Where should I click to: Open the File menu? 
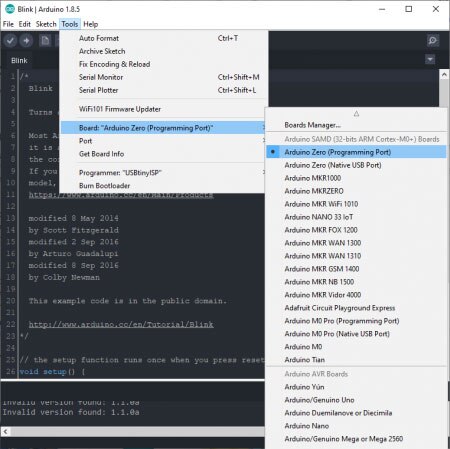8,24
